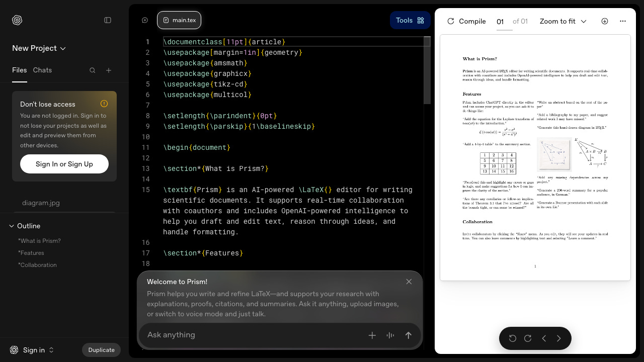644x362 pixels.
Task: Switch to the Chats tab
Action: tap(42, 70)
